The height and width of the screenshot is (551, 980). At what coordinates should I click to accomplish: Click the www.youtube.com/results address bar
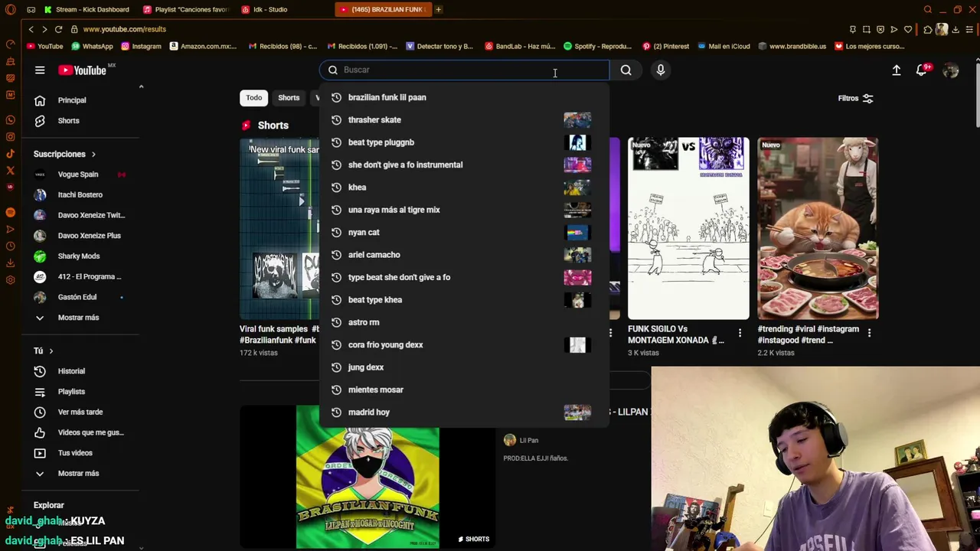(x=124, y=29)
